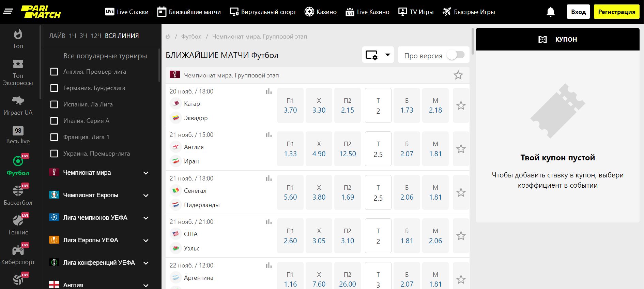Favorite the Англия vs Иран match star

click(461, 149)
